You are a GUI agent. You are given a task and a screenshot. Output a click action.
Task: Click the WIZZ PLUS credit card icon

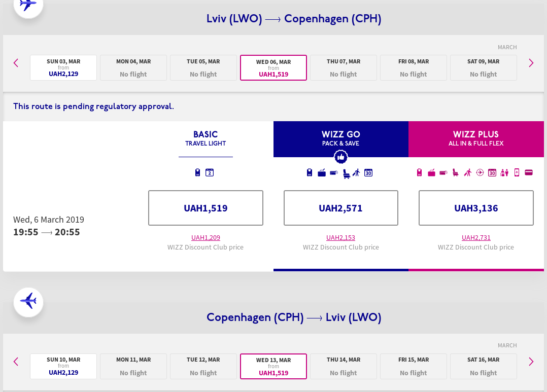(x=529, y=173)
